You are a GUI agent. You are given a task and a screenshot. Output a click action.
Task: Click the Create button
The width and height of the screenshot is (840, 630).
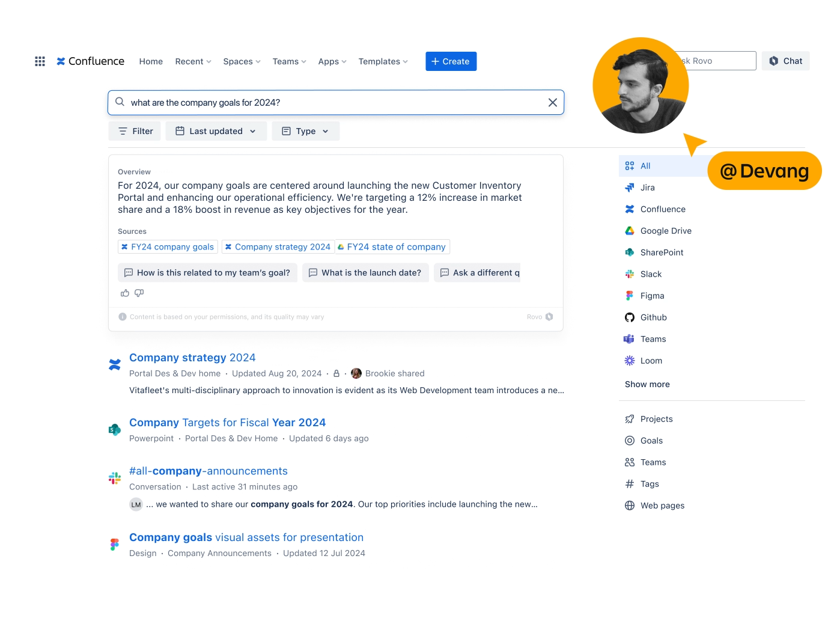coord(451,61)
